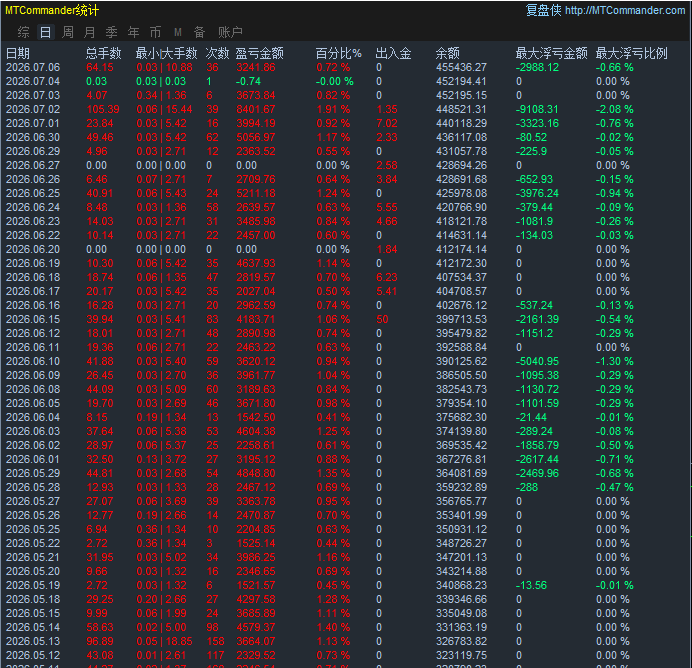Screen dimensions: 692x668
Task: Click floating loss -13.56
Action: [531, 585]
